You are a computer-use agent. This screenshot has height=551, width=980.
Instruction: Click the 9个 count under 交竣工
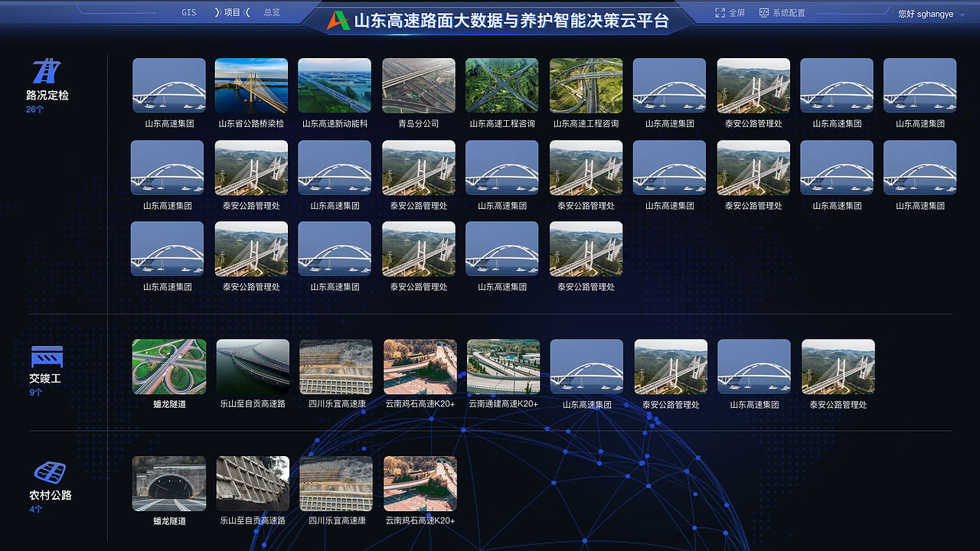tap(35, 393)
